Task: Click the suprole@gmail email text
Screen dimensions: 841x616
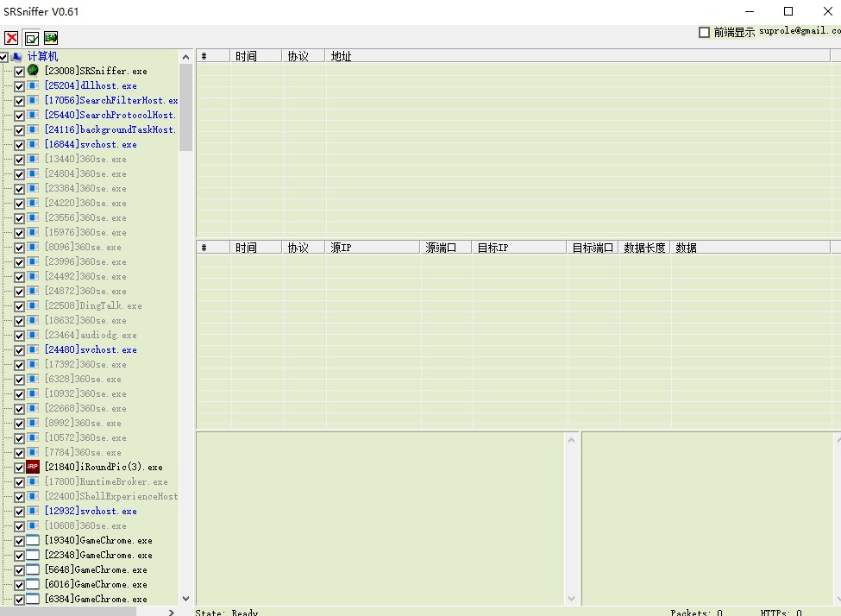Action: click(800, 31)
